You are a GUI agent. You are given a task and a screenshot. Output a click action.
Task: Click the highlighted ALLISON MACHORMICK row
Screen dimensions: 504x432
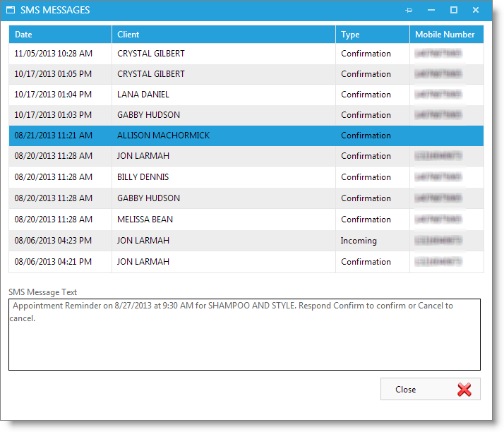(x=163, y=136)
